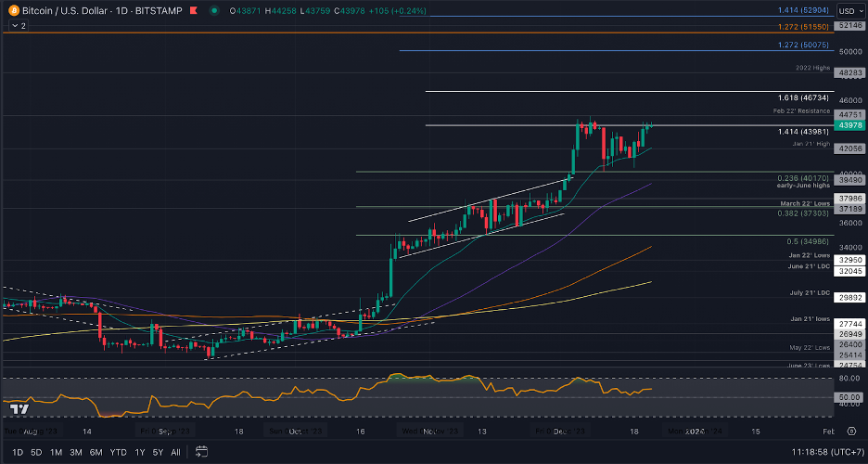Click the current price label 43978
This screenshot has height=464, width=868.
pyautogui.click(x=849, y=124)
